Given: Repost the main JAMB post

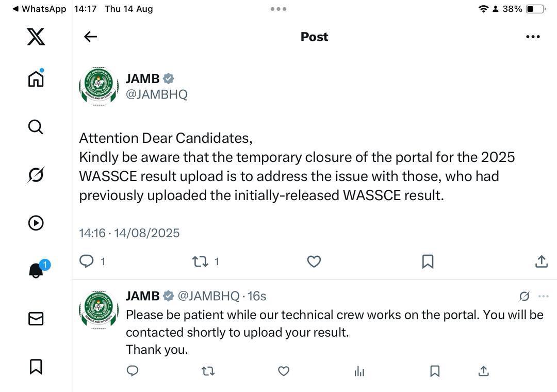Looking at the screenshot, I should tap(201, 262).
